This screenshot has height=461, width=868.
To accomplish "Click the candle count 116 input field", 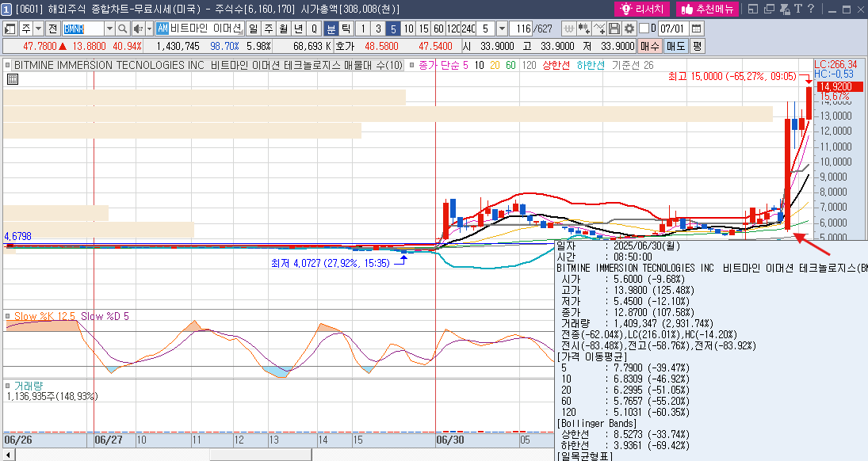I will point(520,29).
